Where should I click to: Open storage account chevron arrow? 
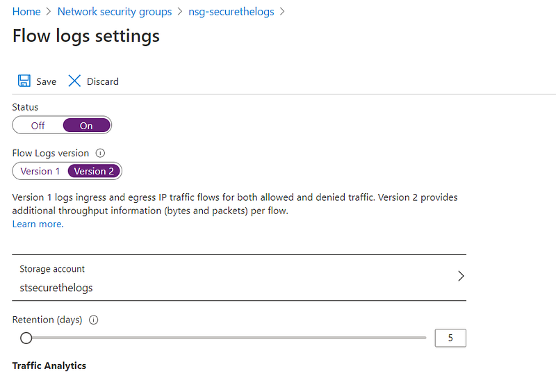point(461,276)
